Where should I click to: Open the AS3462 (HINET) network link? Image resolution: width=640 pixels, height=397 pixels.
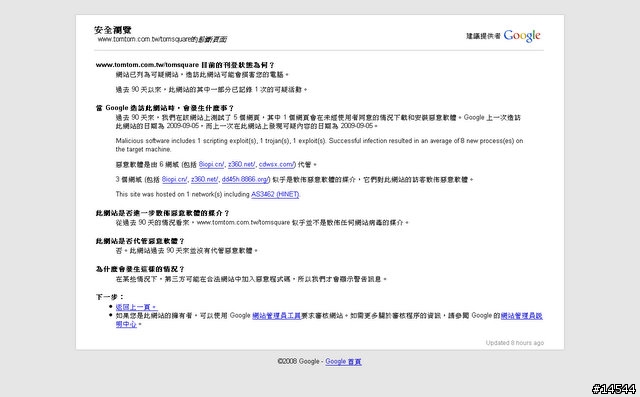pos(275,194)
